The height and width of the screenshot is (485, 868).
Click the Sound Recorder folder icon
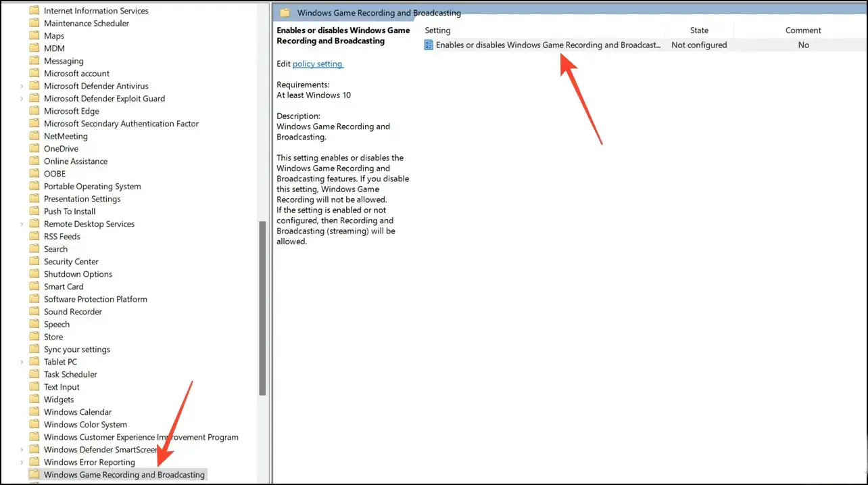(x=34, y=312)
